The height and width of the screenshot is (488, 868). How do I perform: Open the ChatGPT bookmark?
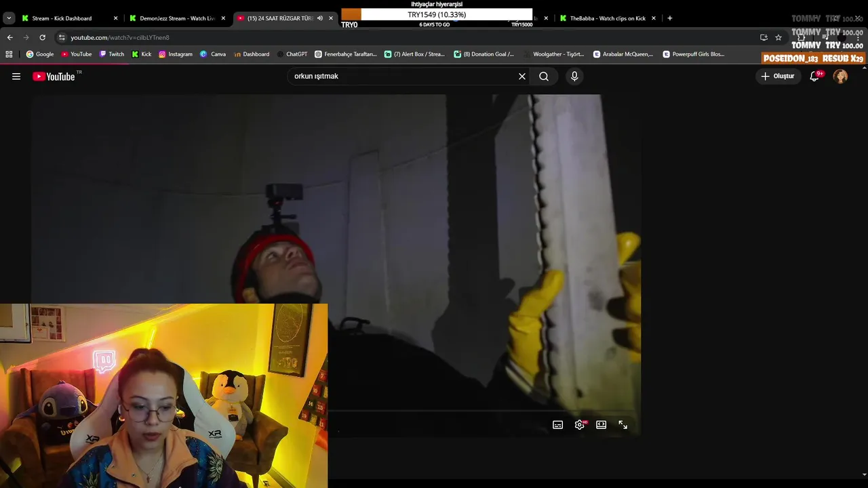point(292,54)
